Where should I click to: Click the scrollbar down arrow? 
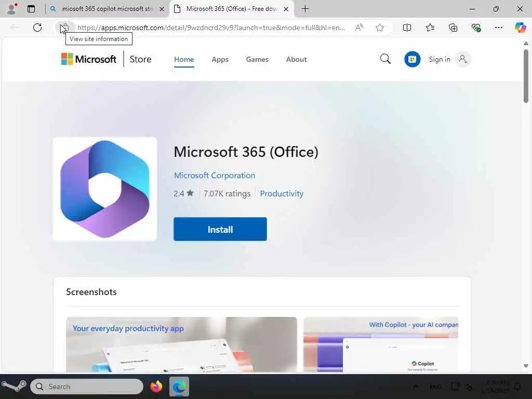pos(526,366)
